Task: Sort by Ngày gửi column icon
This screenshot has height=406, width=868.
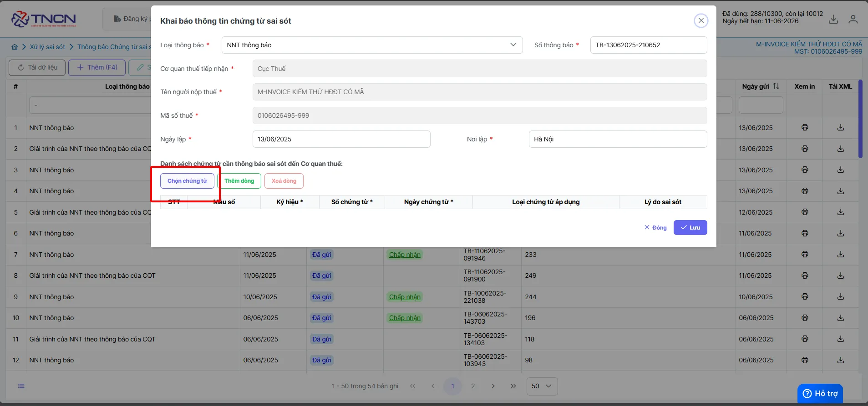Action: (x=777, y=86)
